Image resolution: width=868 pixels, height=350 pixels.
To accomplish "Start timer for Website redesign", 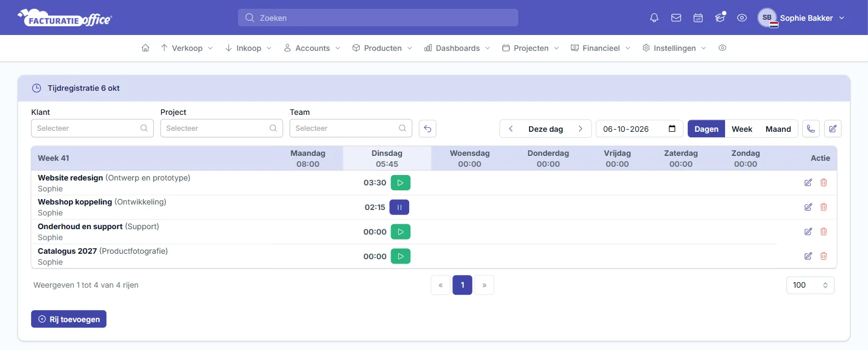I will coord(400,183).
